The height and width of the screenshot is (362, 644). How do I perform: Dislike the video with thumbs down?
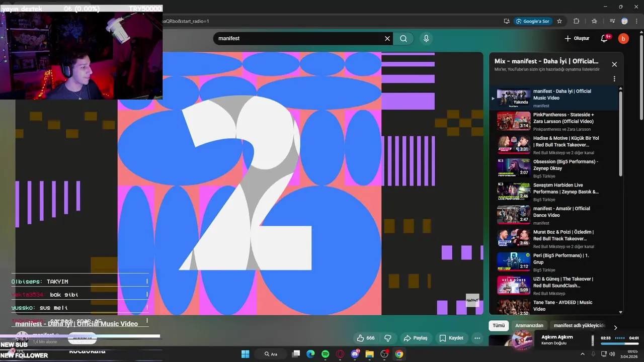coord(388,338)
